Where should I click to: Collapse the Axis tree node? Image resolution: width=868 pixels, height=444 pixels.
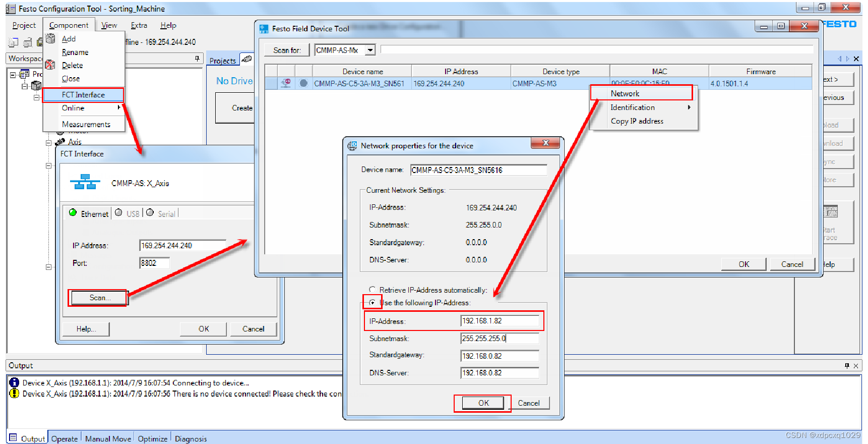pos(48,143)
